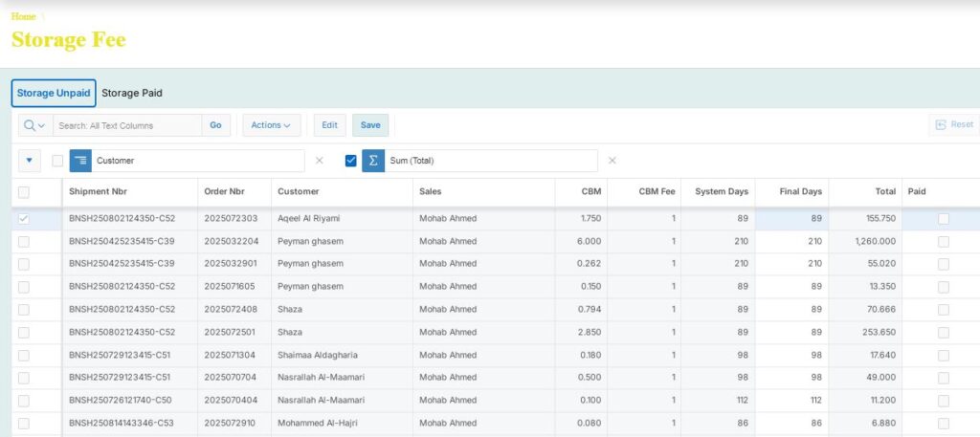Image resolution: width=980 pixels, height=437 pixels.
Task: Click the Customer control break icon
Action: pyautogui.click(x=80, y=161)
